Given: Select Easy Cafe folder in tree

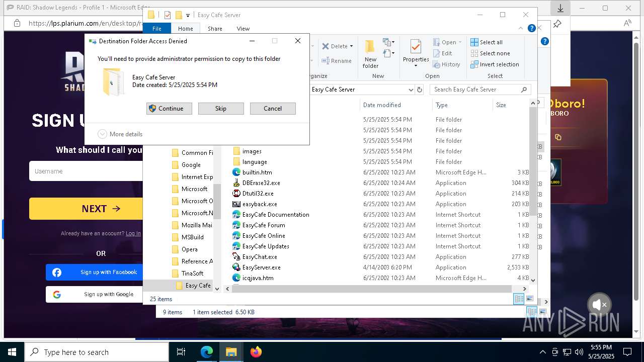Looking at the screenshot, I should tap(193, 286).
